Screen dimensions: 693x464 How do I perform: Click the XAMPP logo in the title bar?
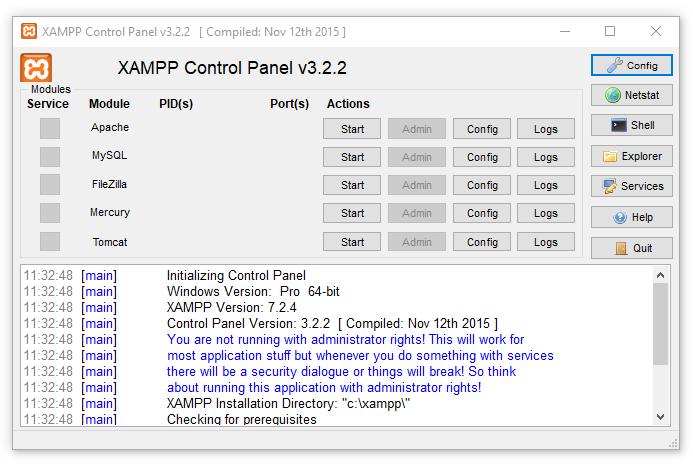29,31
